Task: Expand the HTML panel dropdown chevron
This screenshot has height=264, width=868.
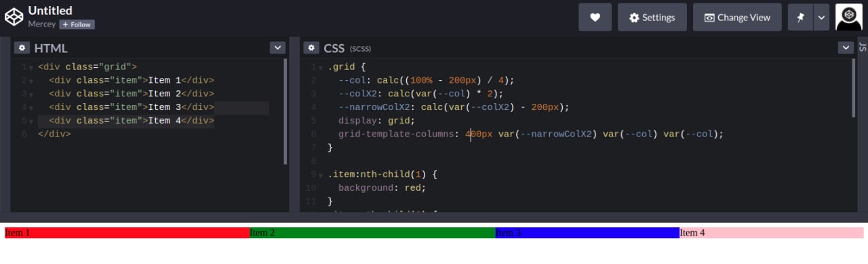Action: click(x=277, y=48)
